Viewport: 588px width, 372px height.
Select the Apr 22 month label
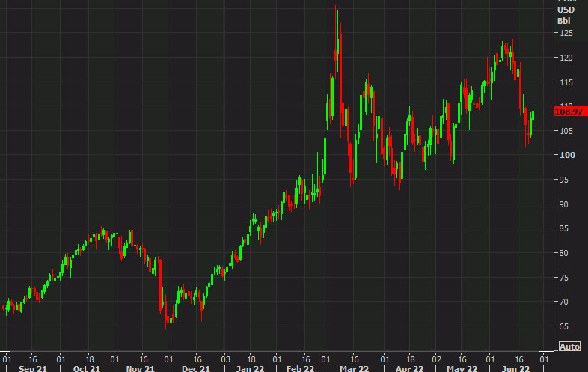point(409,368)
